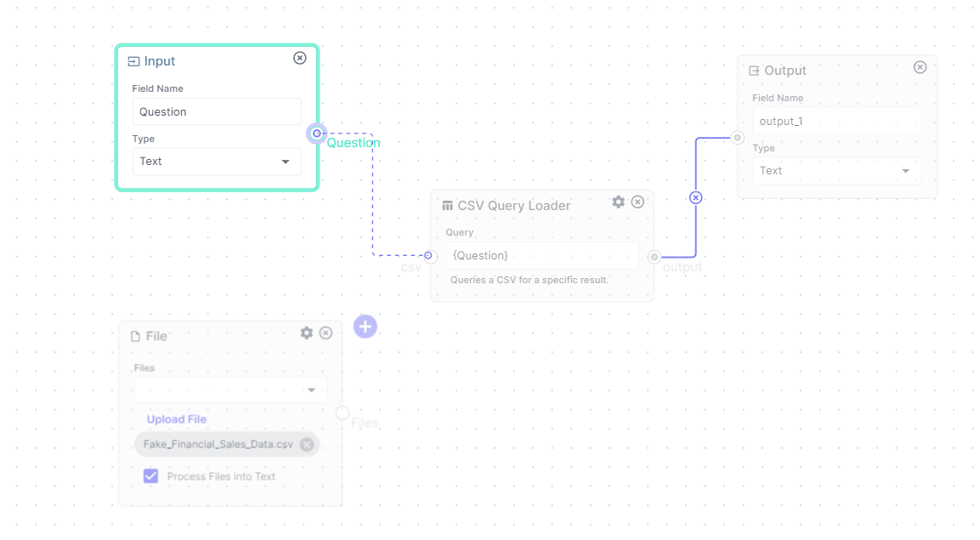This screenshot has width=980, height=540.
Task: Open the Type dropdown in the Input node
Action: click(x=217, y=162)
